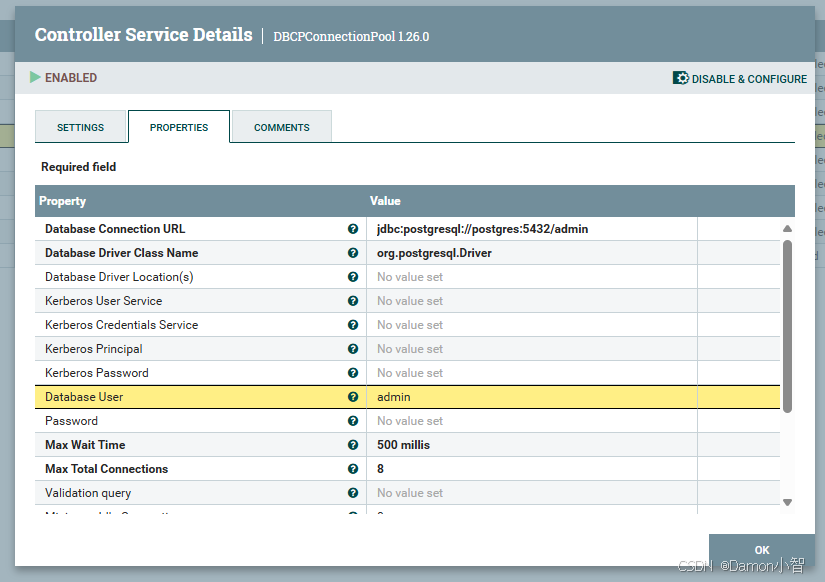Click the Required field label
This screenshot has height=582, width=825.
pos(78,167)
